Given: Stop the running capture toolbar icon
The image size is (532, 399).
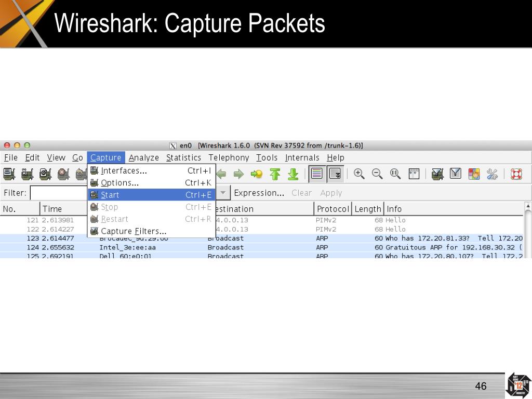Looking at the screenshot, I should pyautogui.click(x=63, y=174).
